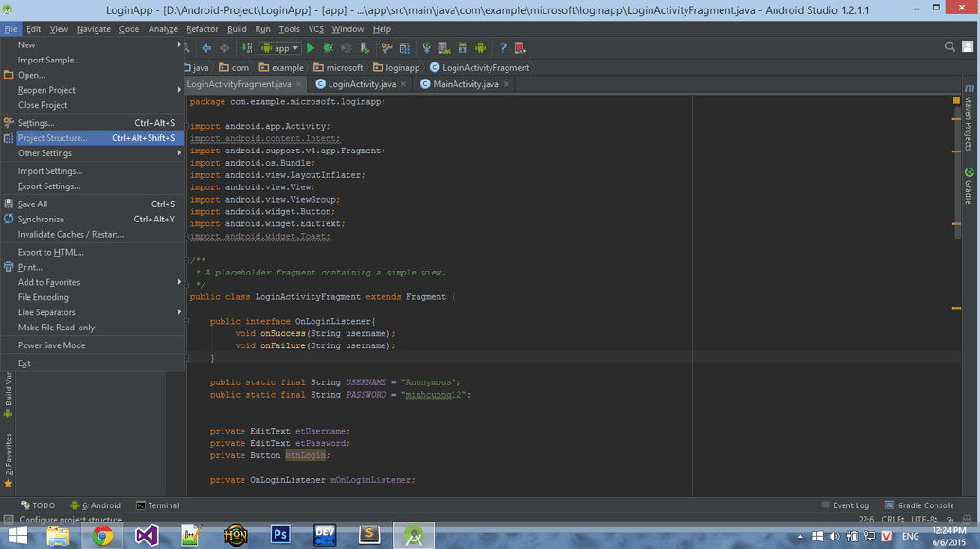This screenshot has height=549, width=980.
Task: Open the app run configuration dropdown
Action: click(x=279, y=48)
